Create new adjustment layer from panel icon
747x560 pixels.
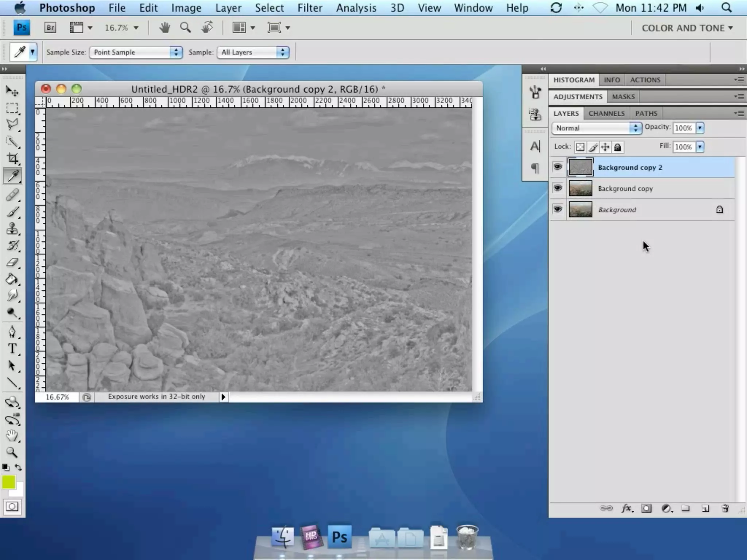666,508
